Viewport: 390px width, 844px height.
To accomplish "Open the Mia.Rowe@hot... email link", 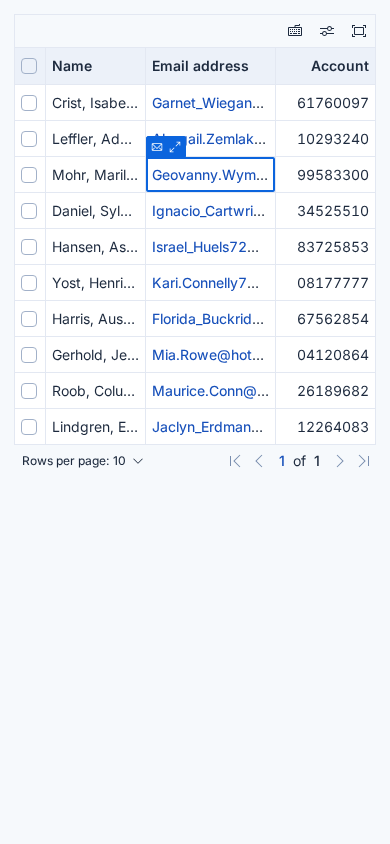I will (x=208, y=355).
